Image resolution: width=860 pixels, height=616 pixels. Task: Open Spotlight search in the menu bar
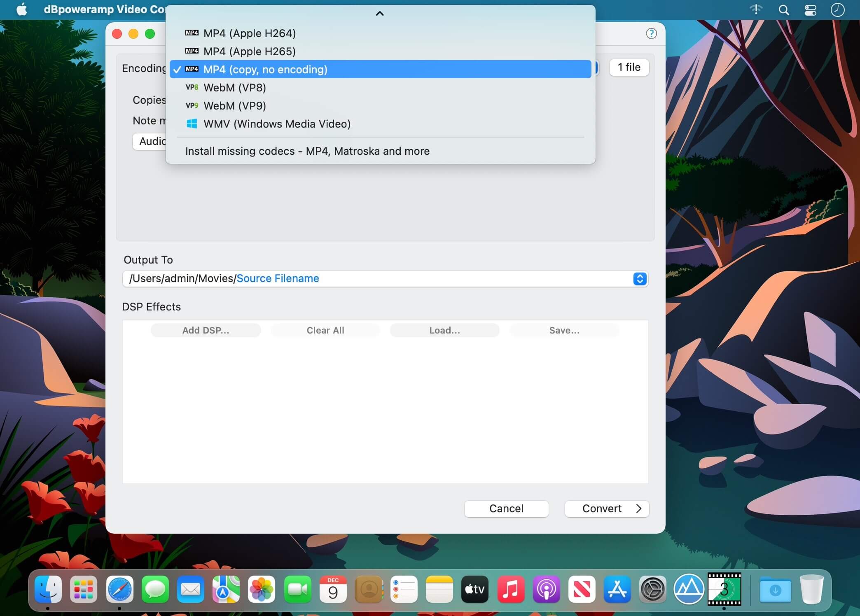point(783,10)
